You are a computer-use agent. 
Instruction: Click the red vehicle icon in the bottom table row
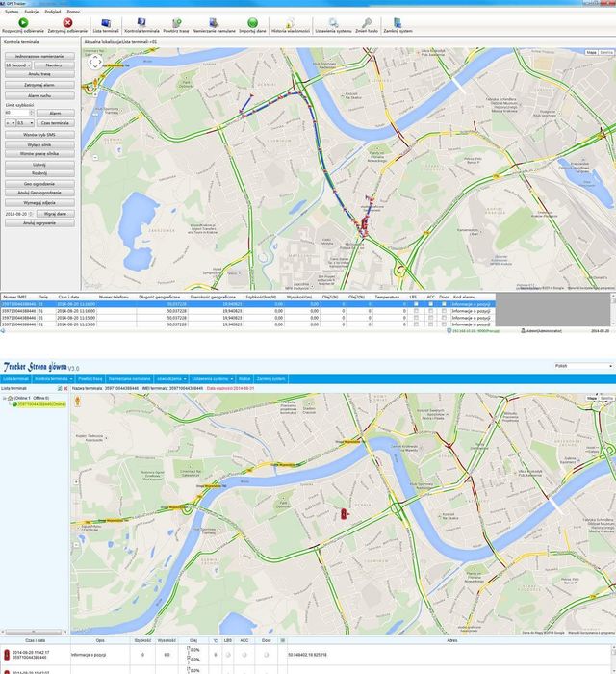click(x=7, y=655)
